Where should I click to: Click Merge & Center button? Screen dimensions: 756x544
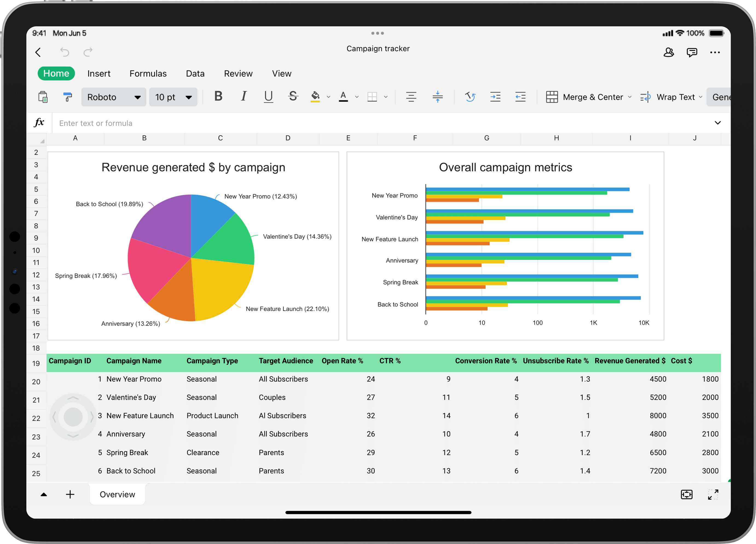(585, 97)
